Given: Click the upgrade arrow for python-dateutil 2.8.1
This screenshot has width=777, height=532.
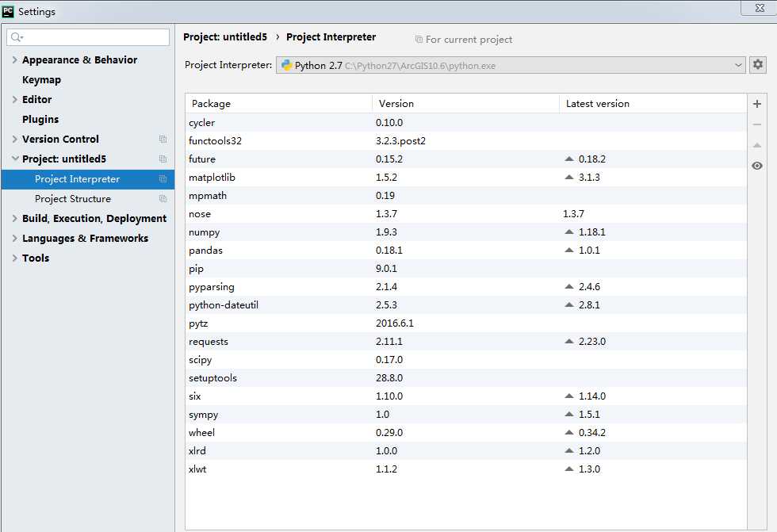Looking at the screenshot, I should [569, 305].
